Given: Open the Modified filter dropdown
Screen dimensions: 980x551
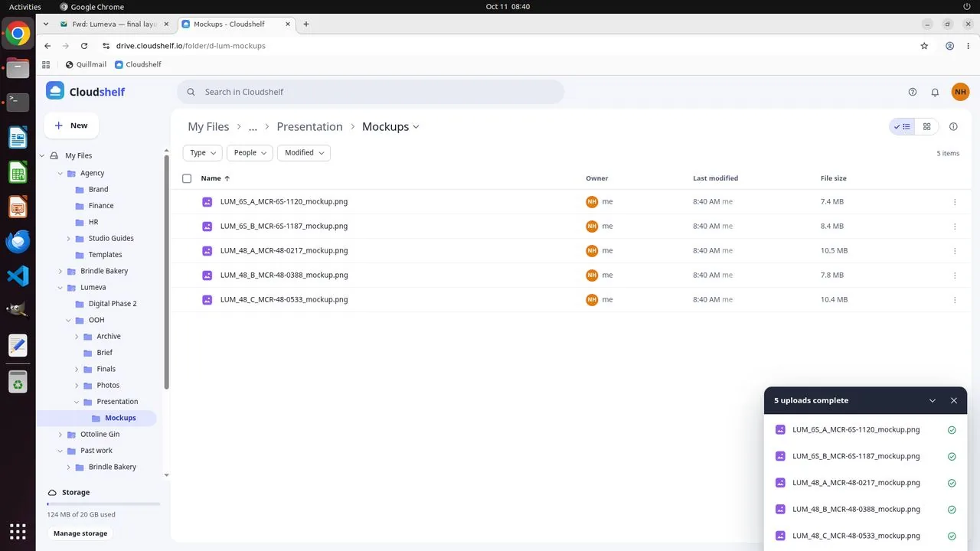Looking at the screenshot, I should [304, 153].
